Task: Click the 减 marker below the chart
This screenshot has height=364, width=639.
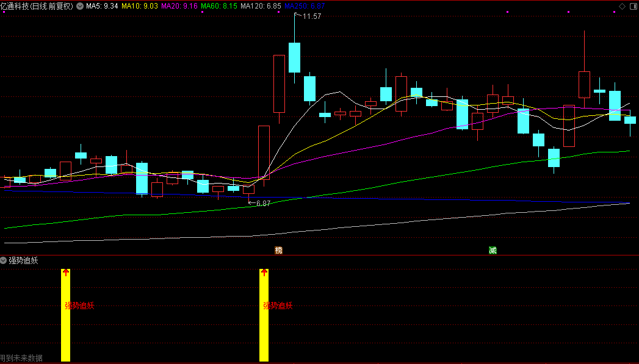Action: coord(493,251)
